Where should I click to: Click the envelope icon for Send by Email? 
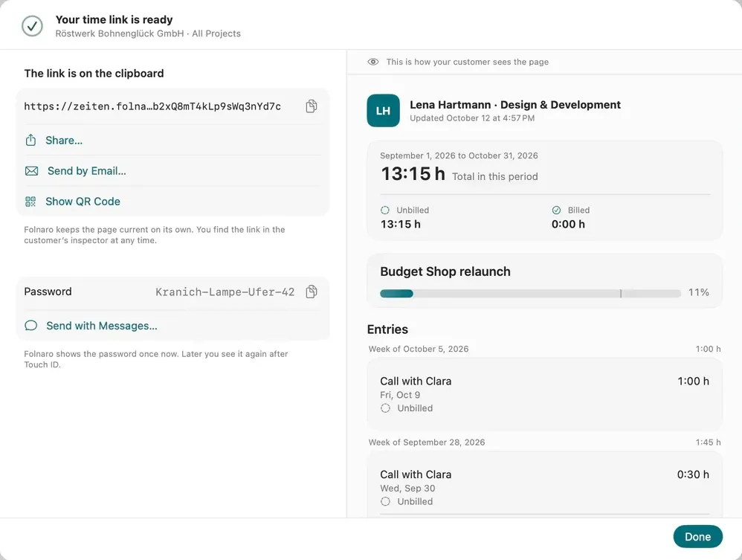pyautogui.click(x=32, y=171)
